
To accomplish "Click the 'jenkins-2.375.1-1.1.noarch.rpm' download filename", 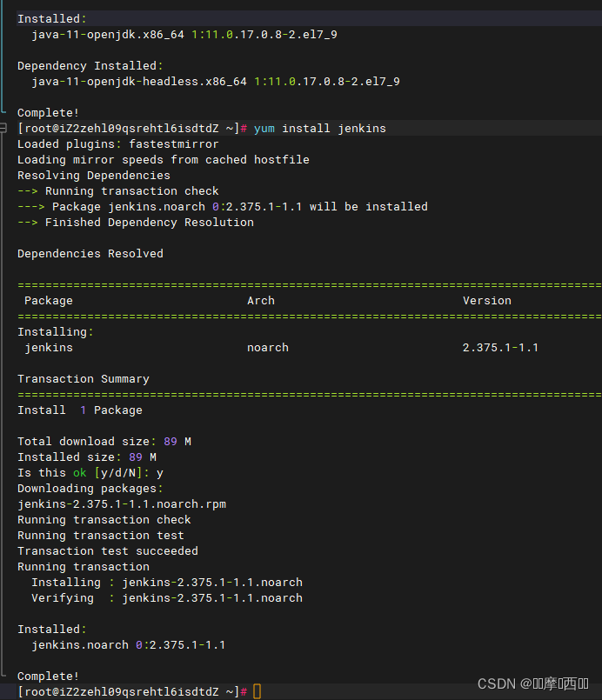I will (122, 504).
